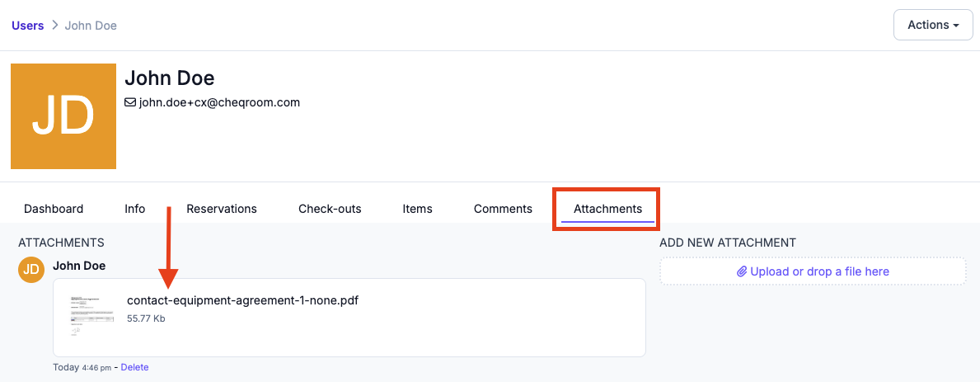Viewport: 980px width, 382px height.
Task: Select the Attachments tab
Action: tap(607, 209)
